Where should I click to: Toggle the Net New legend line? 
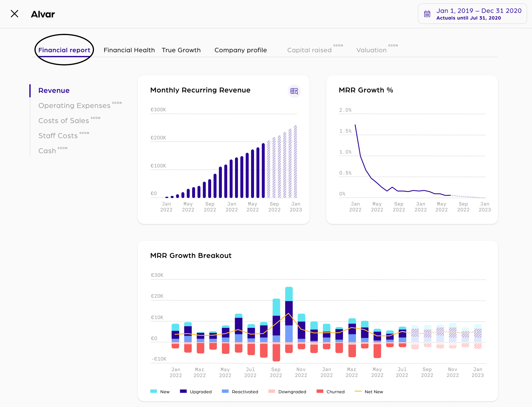(x=358, y=391)
